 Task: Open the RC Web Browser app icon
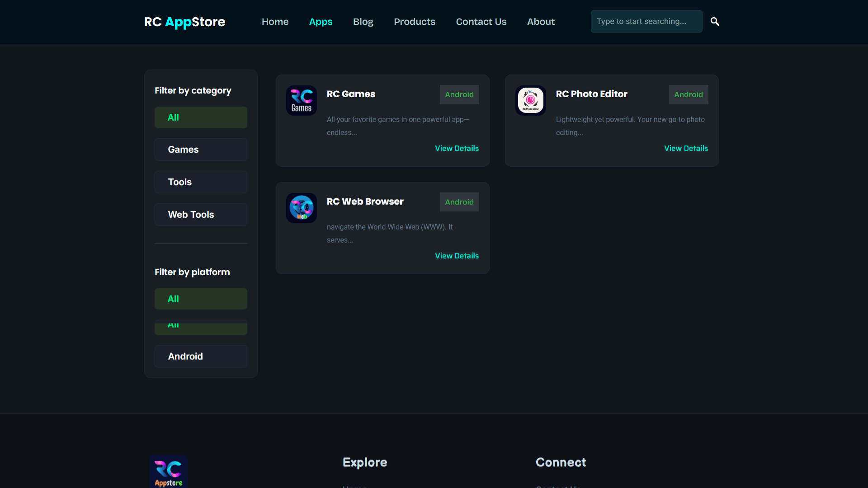[301, 208]
